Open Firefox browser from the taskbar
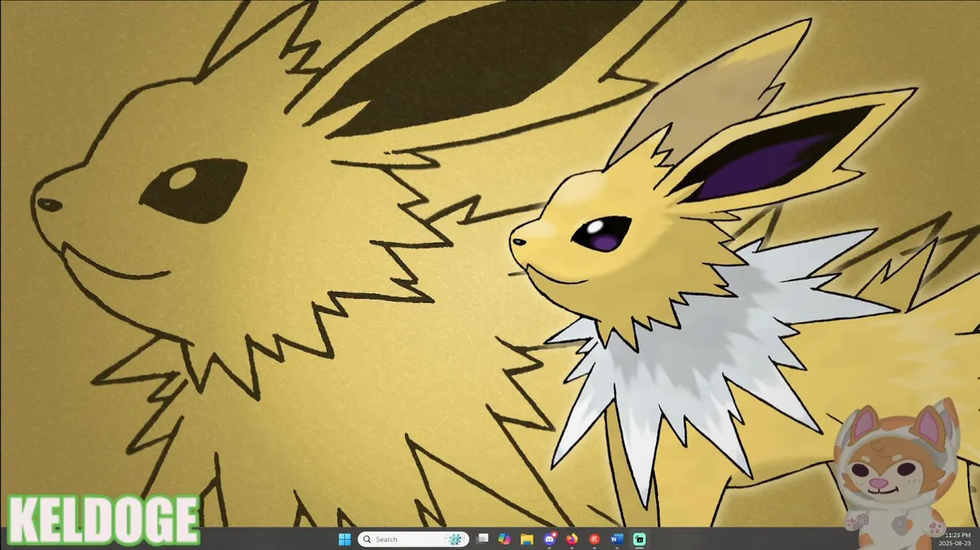Viewport: 980px width, 550px height. click(572, 539)
